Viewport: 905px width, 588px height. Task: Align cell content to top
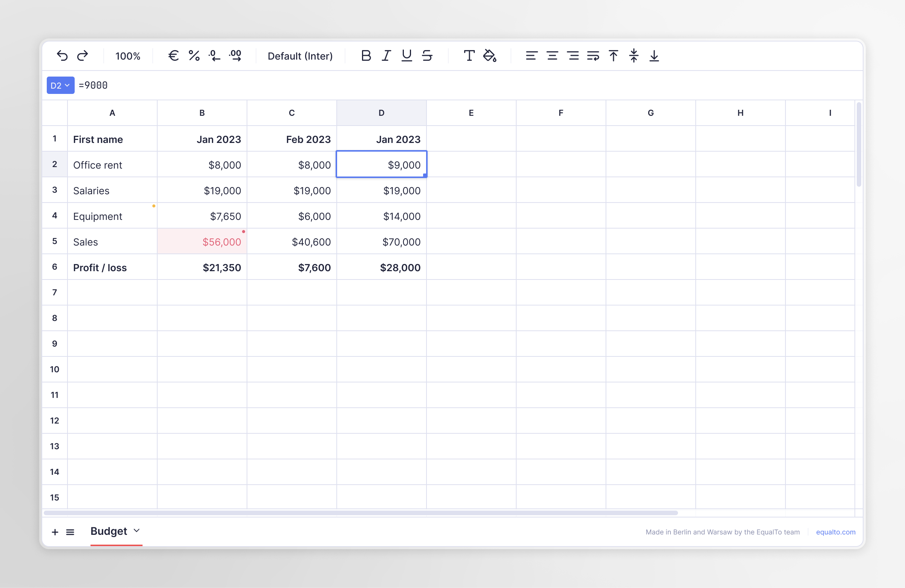point(614,56)
